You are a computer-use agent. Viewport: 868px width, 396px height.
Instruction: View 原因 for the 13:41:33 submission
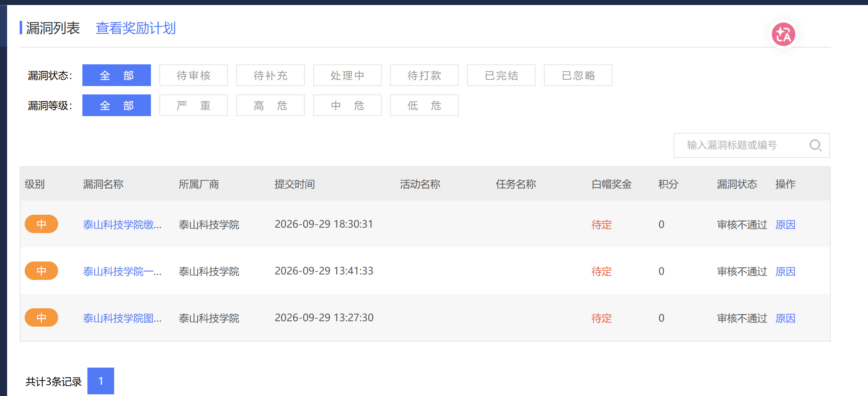point(785,272)
